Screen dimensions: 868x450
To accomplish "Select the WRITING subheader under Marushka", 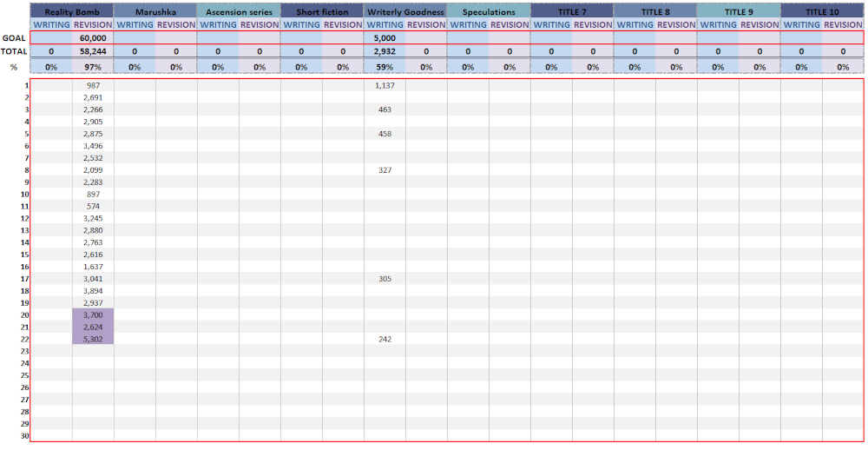I will tap(135, 25).
